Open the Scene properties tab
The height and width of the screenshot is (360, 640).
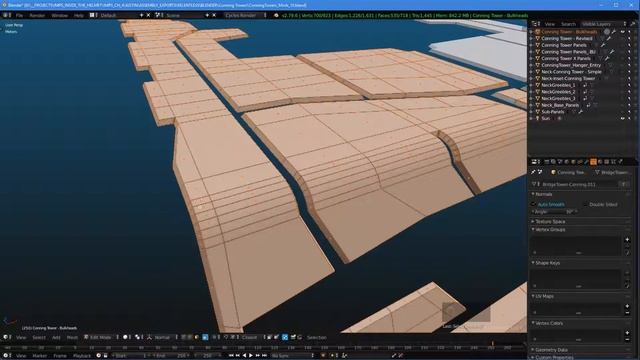click(559, 162)
